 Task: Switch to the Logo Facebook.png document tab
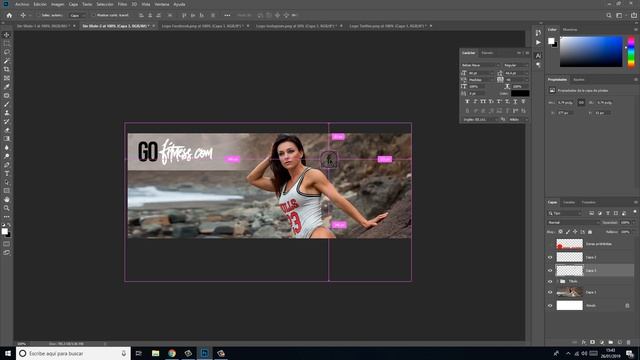click(202, 26)
